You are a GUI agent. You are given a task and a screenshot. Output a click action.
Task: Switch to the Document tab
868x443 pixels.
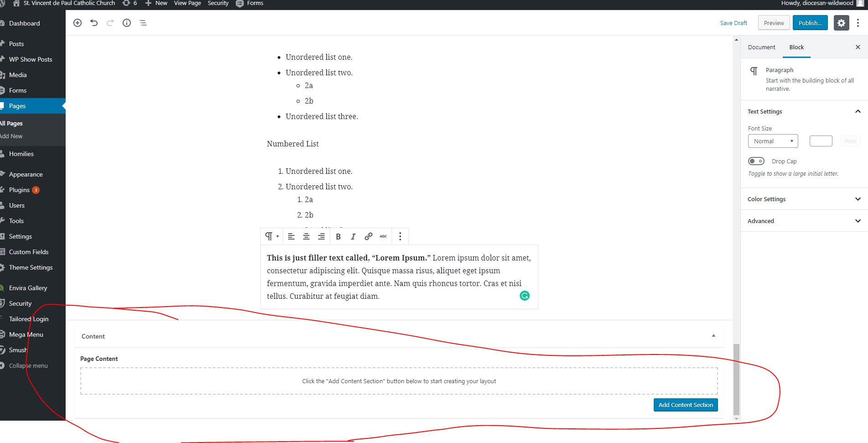(x=761, y=47)
